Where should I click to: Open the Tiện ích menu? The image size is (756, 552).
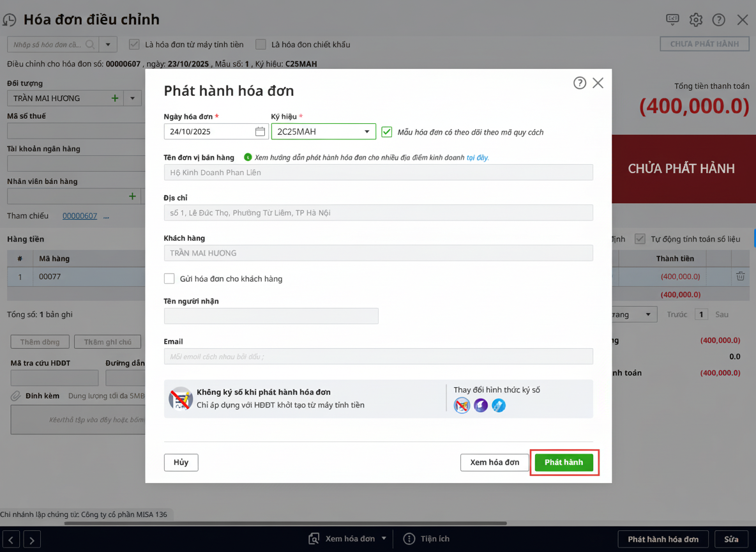point(427,539)
